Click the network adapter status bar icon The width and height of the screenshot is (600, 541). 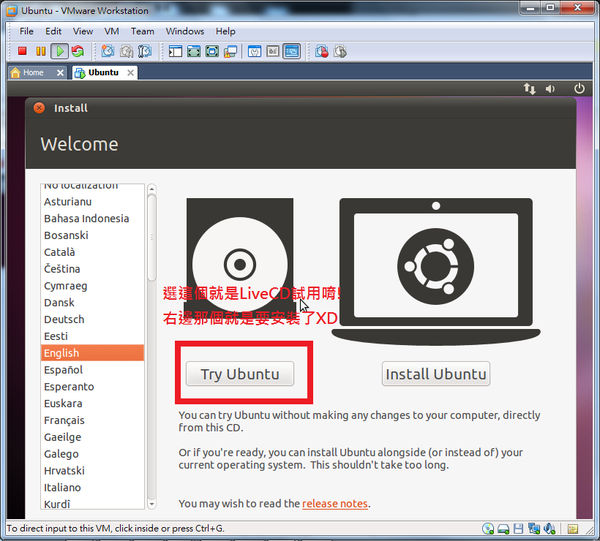(534, 529)
